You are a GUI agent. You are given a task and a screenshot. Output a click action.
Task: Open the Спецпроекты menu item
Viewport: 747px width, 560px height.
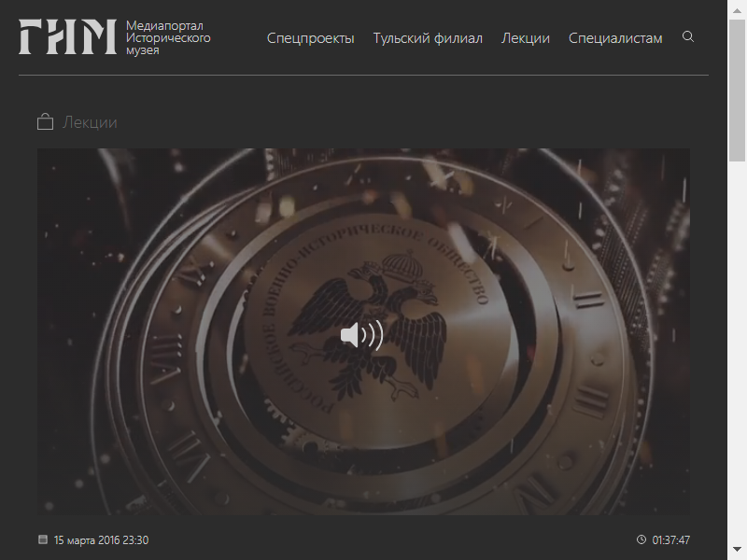tap(311, 38)
